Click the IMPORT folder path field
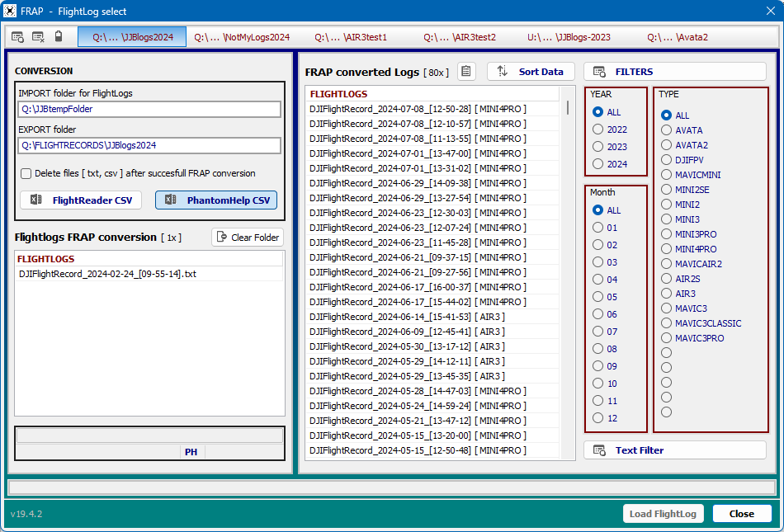 tap(149, 109)
